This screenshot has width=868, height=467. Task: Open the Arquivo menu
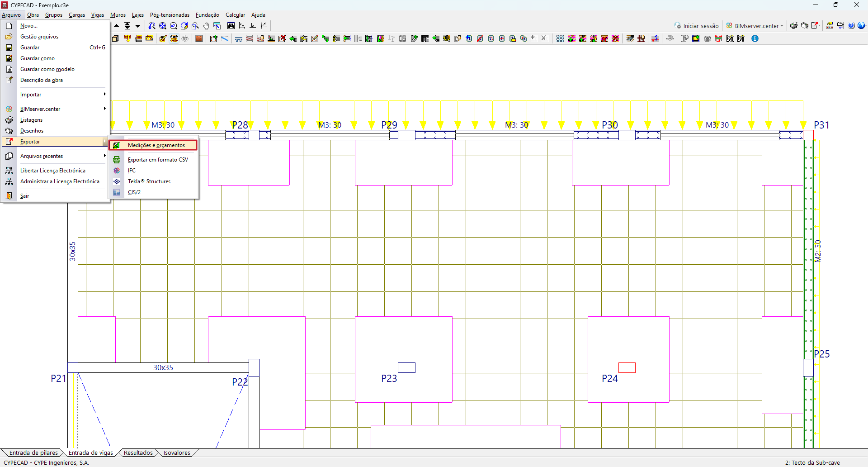[11, 15]
